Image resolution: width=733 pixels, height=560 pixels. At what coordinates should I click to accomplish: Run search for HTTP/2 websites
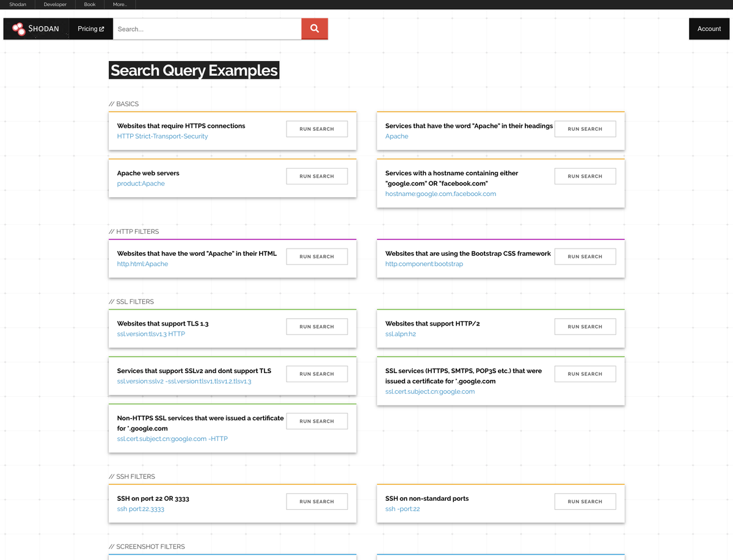point(585,327)
